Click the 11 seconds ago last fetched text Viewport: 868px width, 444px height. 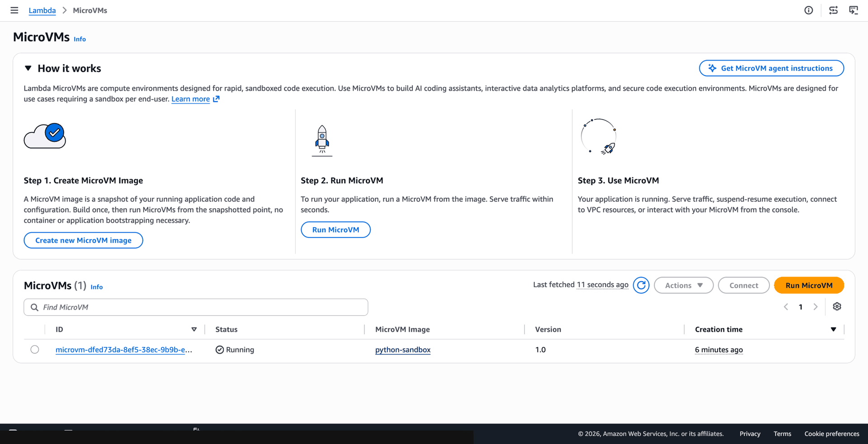point(603,285)
